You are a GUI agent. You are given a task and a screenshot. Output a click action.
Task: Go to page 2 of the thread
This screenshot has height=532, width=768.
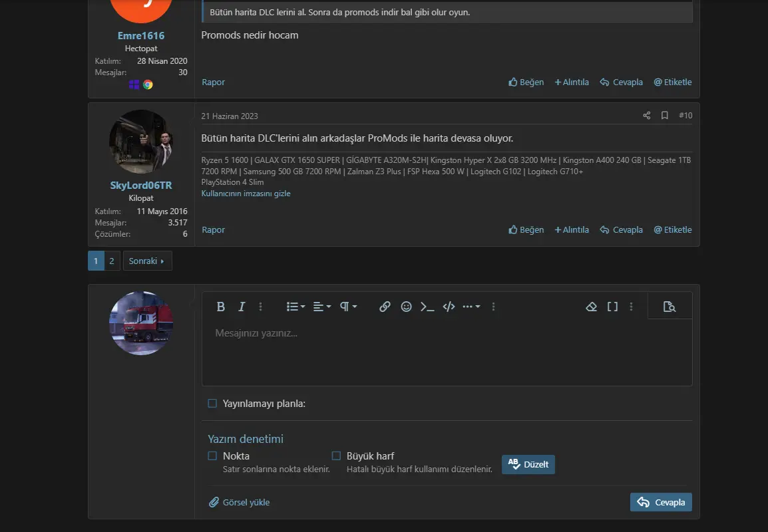[112, 261]
